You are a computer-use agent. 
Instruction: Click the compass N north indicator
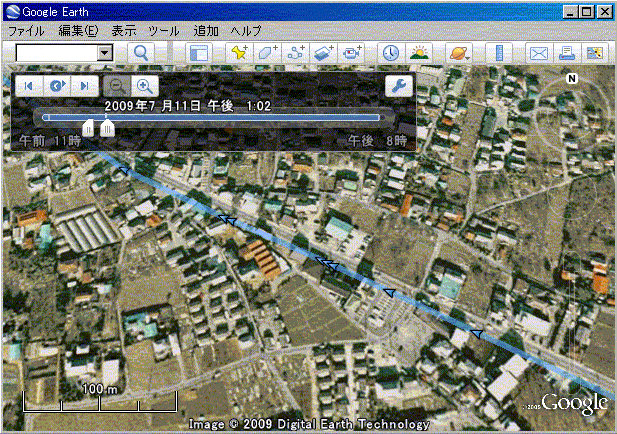[572, 79]
